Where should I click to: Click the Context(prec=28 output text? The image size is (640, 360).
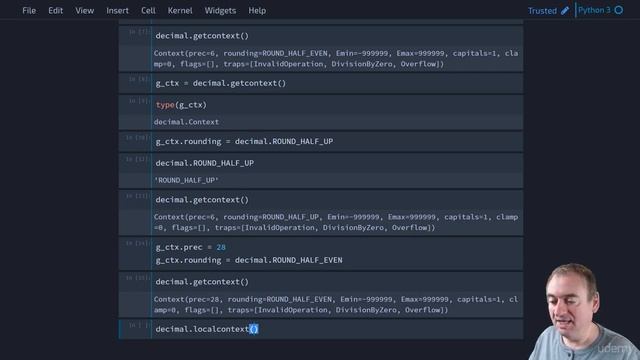[x=336, y=304]
